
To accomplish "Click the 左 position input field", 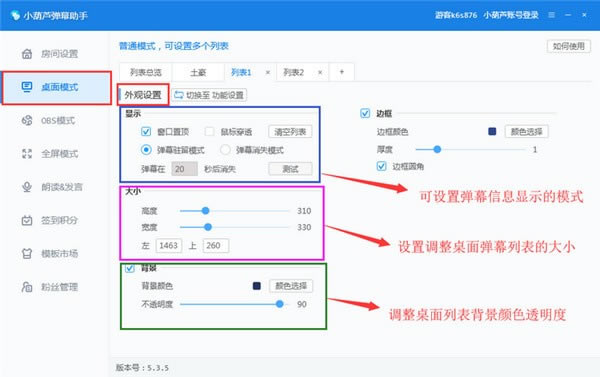I will coord(168,245).
